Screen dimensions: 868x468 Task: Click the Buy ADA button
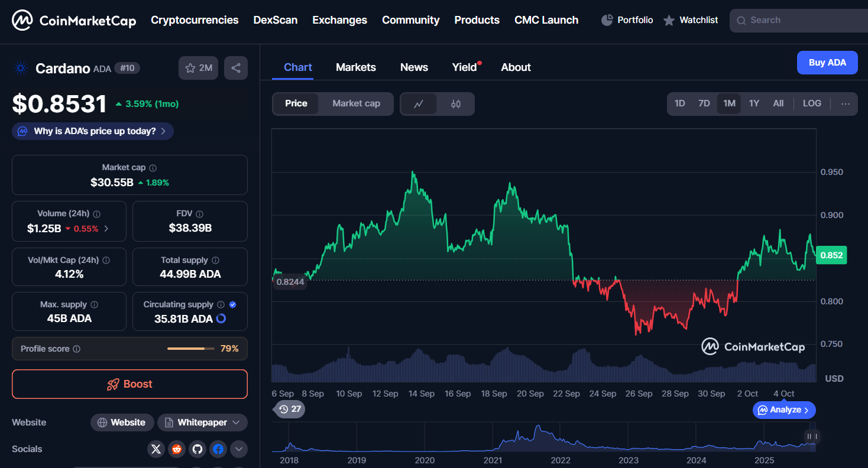click(827, 63)
